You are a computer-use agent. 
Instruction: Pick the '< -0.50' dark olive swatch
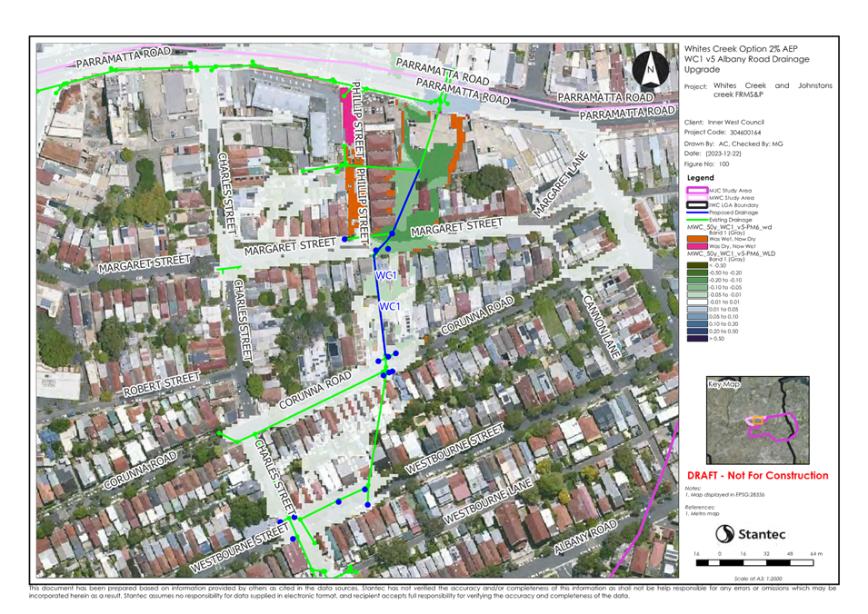point(697,265)
